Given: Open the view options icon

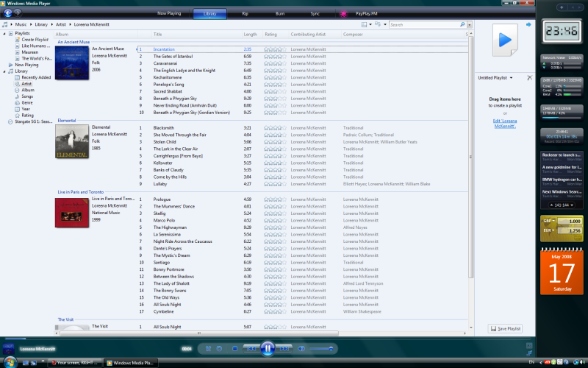Looking at the screenshot, I should [364, 24].
